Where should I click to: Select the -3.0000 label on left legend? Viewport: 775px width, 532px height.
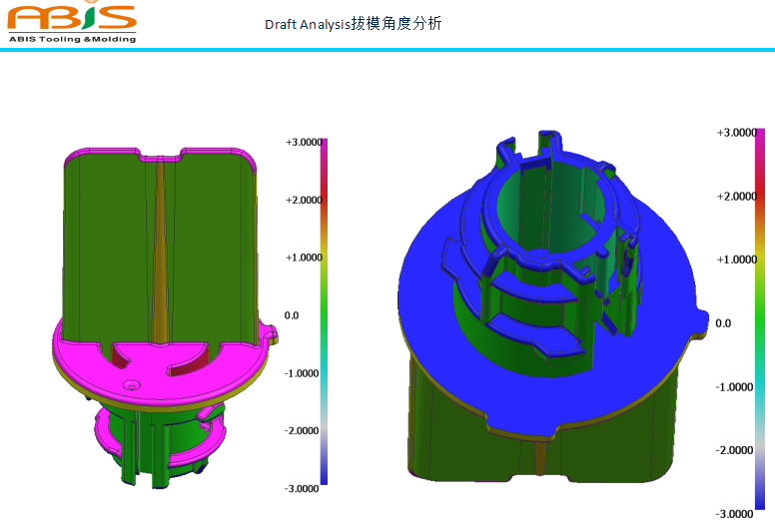(x=303, y=488)
